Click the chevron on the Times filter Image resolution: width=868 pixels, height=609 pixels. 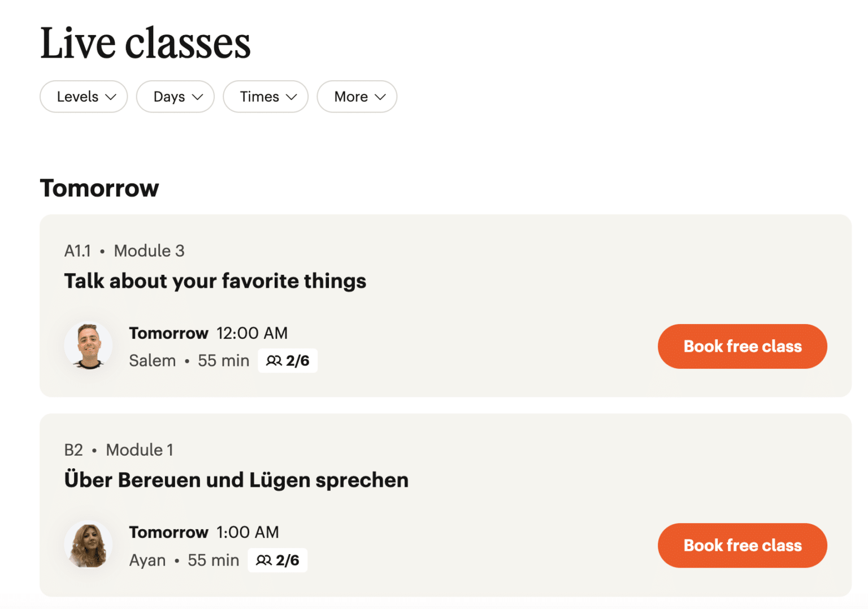pyautogui.click(x=292, y=97)
